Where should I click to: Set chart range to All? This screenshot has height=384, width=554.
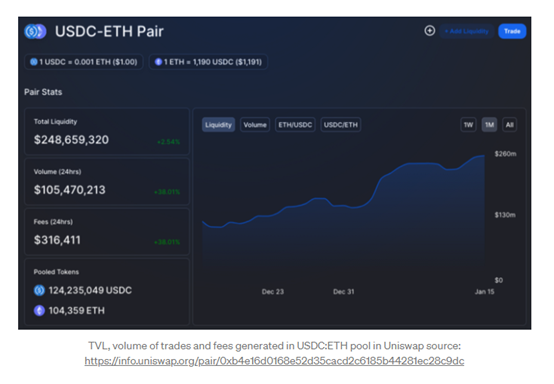tap(509, 125)
